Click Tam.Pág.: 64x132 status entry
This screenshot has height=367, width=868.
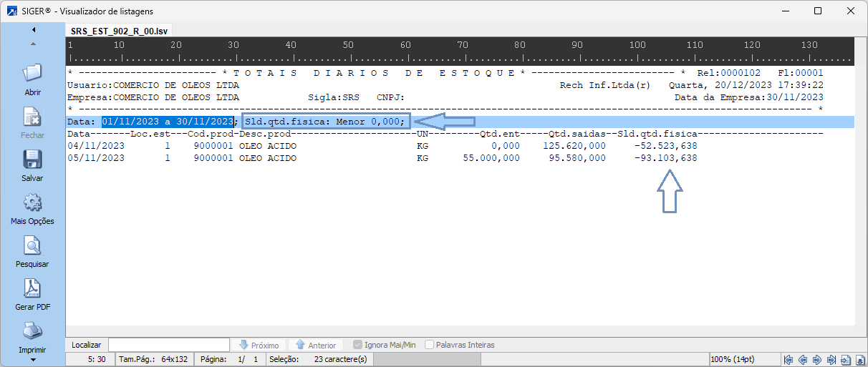(155, 359)
